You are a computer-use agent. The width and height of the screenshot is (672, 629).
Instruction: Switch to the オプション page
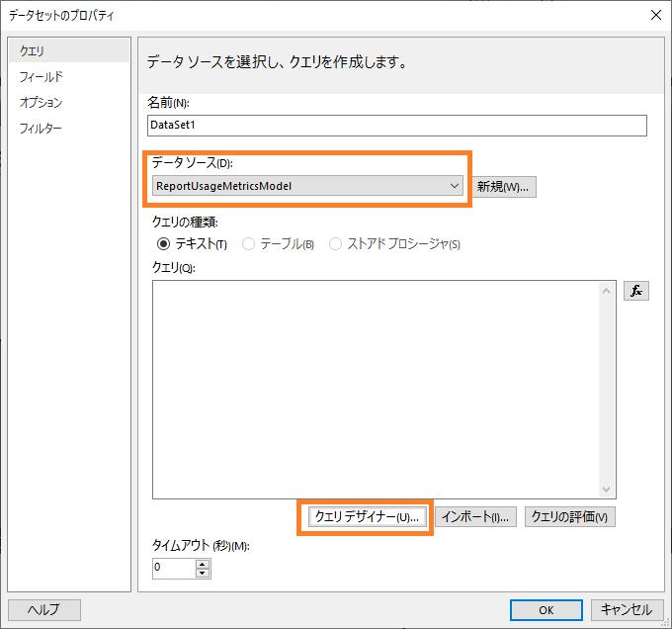tap(68, 103)
